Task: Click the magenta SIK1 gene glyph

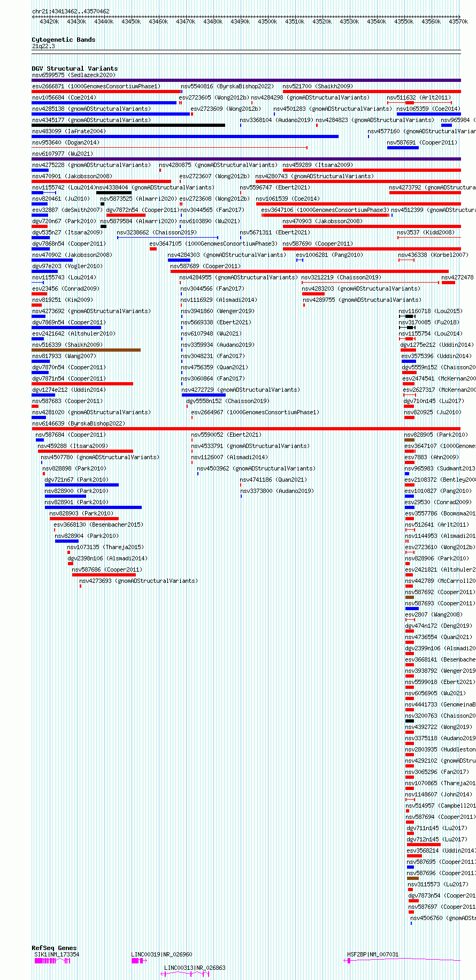Action: (x=52, y=961)
